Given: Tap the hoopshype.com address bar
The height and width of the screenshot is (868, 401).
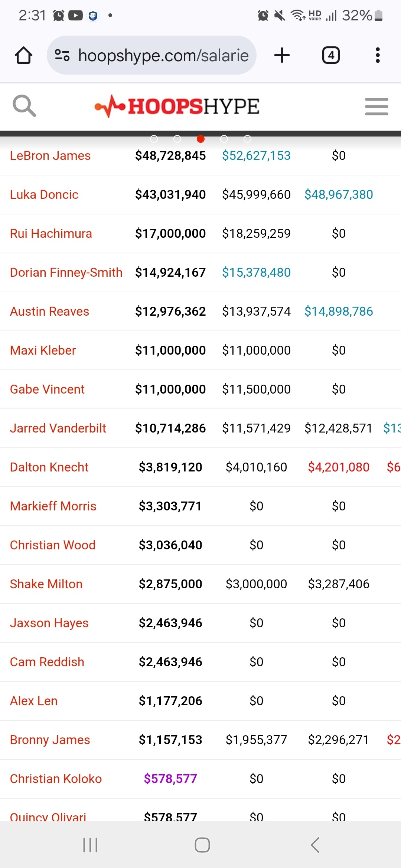Looking at the screenshot, I should (x=163, y=55).
